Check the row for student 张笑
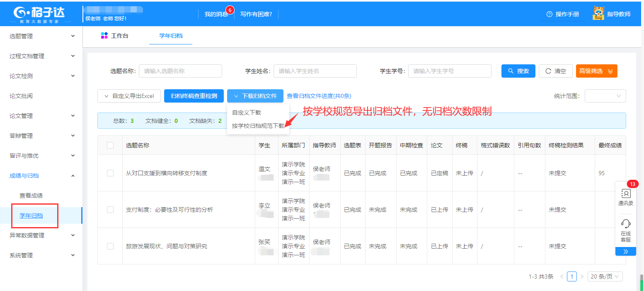The width and height of the screenshot is (644, 291). (x=110, y=246)
